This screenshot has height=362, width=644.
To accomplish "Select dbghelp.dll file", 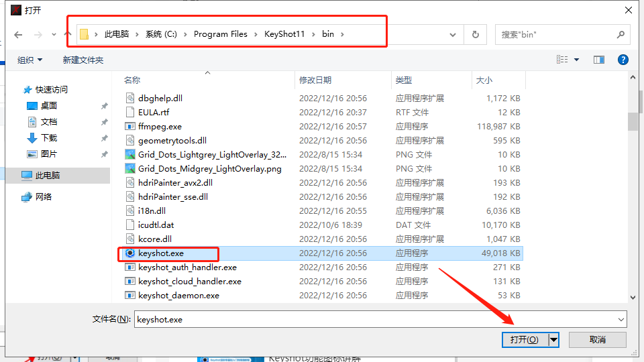I will click(160, 98).
